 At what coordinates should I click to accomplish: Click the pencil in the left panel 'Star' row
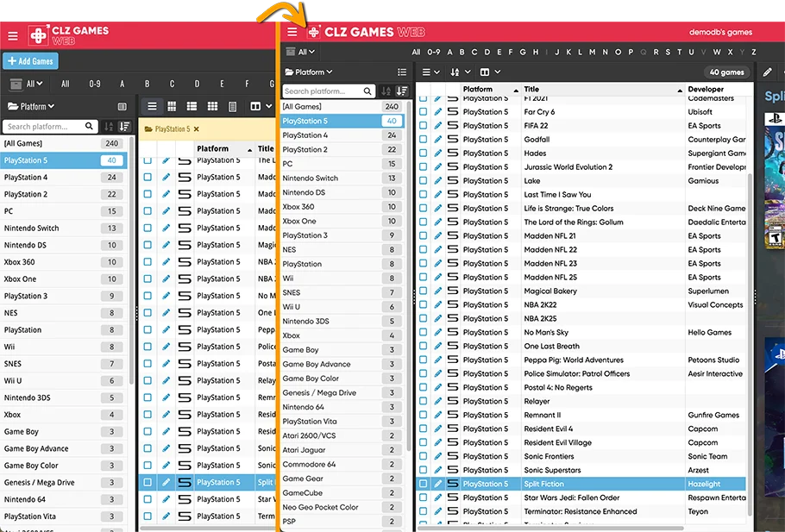point(166,499)
